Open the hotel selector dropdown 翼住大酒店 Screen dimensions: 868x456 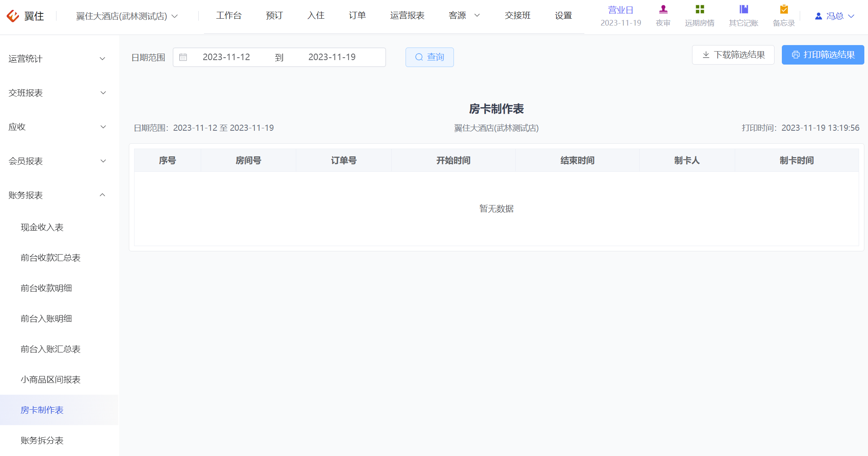[127, 16]
